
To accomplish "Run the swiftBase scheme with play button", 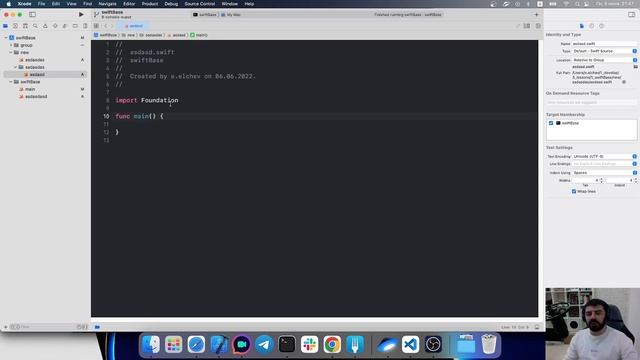I will click(x=81, y=15).
